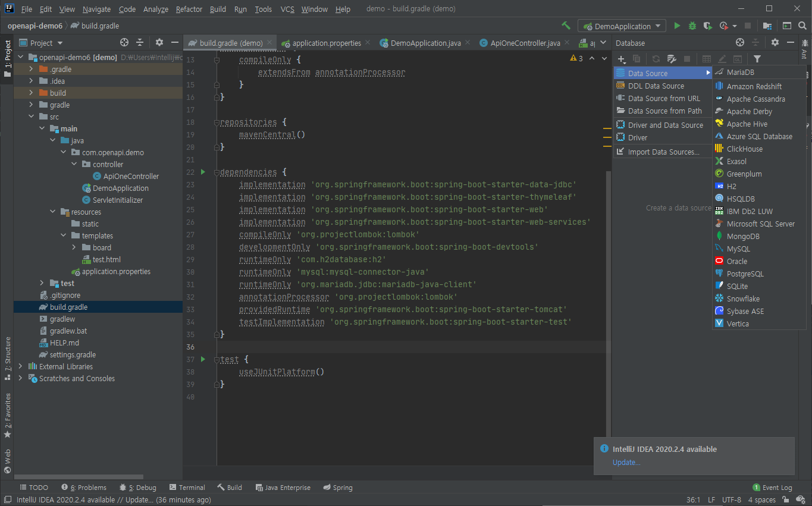Expand the test folder

pos(42,283)
